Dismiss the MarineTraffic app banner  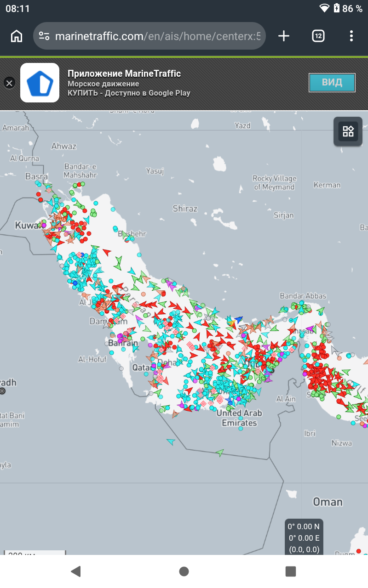9,83
